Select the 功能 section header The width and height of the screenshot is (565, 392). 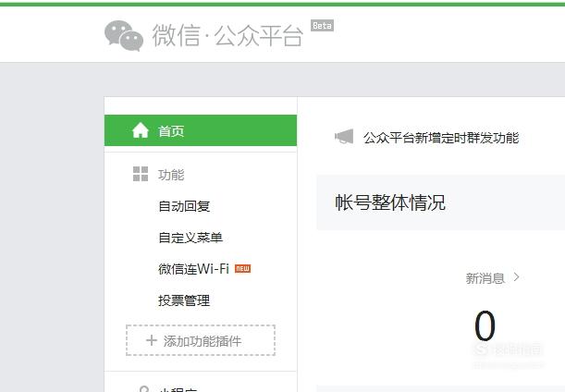(171, 175)
